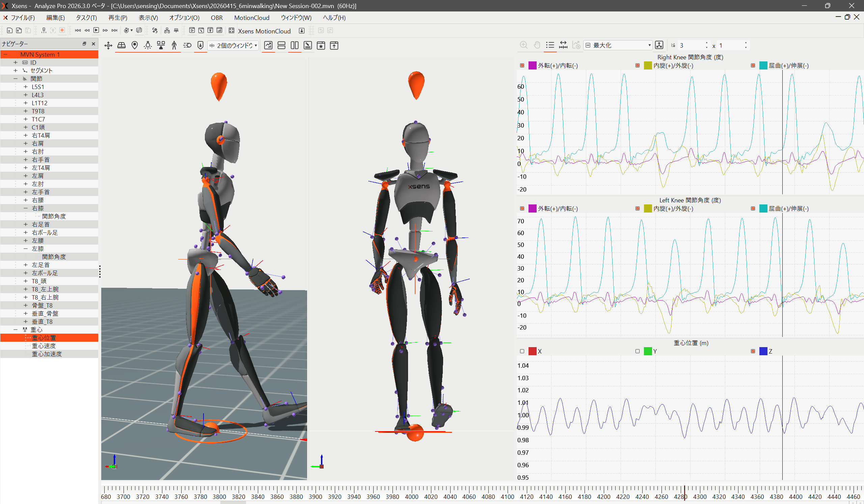The height and width of the screenshot is (504, 864).
Task: Start recording with the red record icon
Action: point(62,30)
